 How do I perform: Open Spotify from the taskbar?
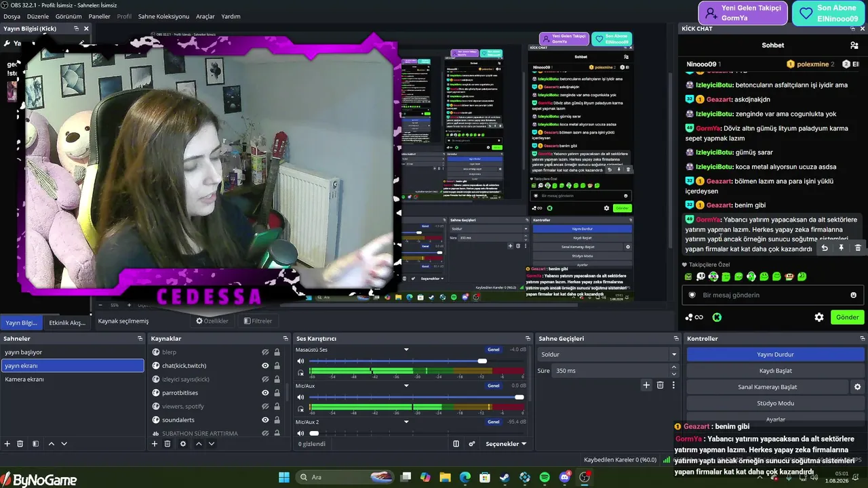point(545,477)
